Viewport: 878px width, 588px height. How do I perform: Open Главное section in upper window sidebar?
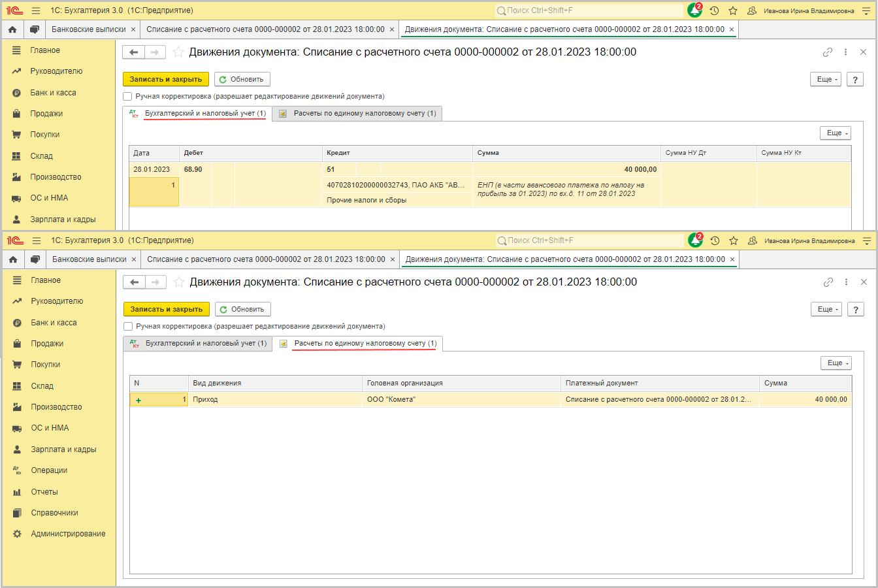pos(45,50)
